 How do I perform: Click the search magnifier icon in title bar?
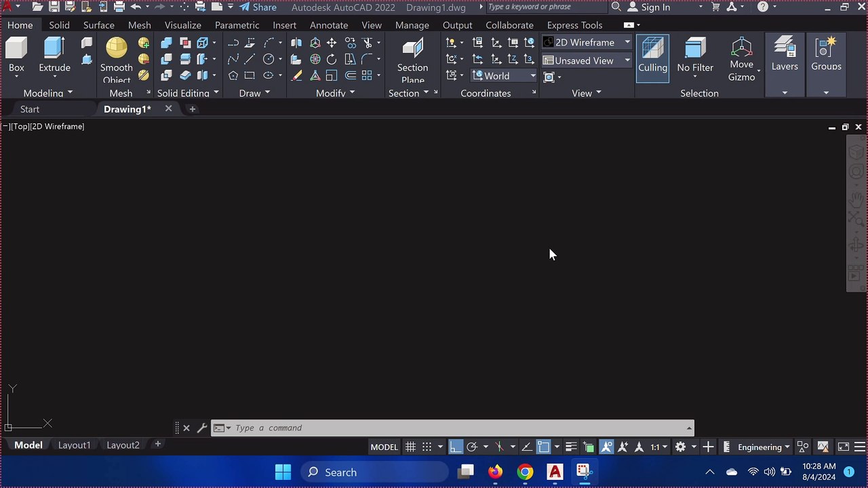616,7
